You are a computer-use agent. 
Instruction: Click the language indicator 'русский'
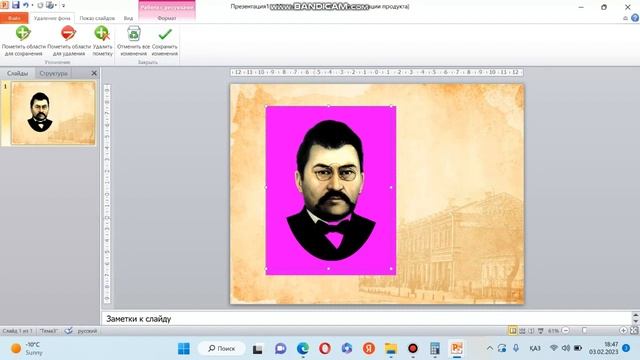tap(87, 331)
